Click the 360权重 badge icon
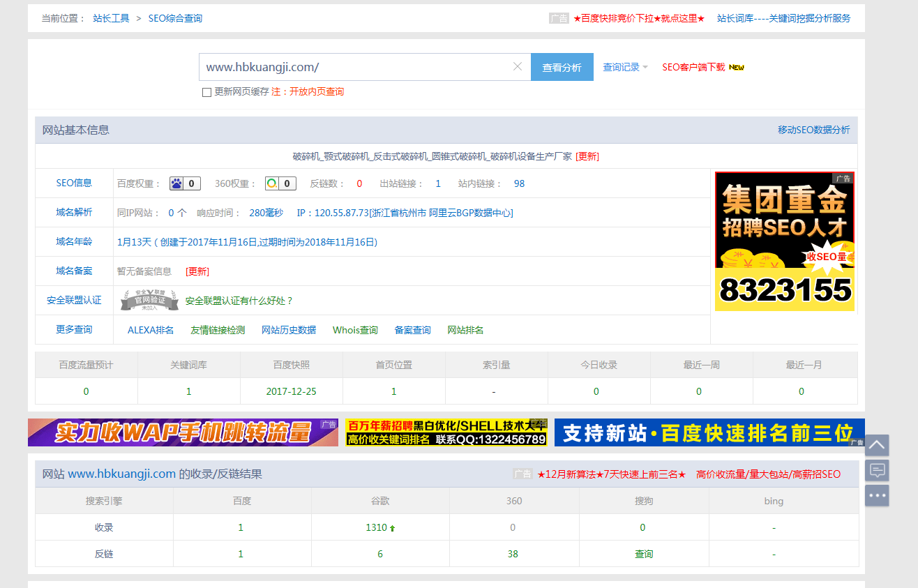This screenshot has height=588, width=918. click(x=280, y=183)
